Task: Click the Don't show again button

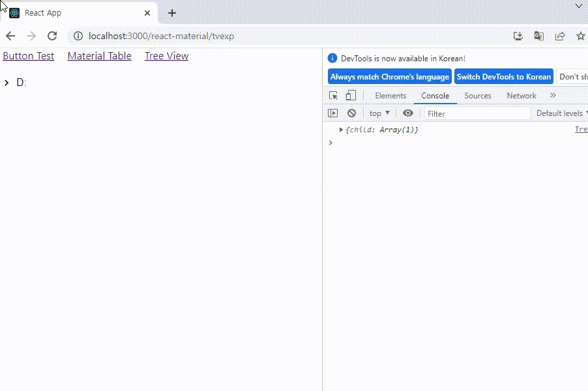Action: [x=572, y=76]
